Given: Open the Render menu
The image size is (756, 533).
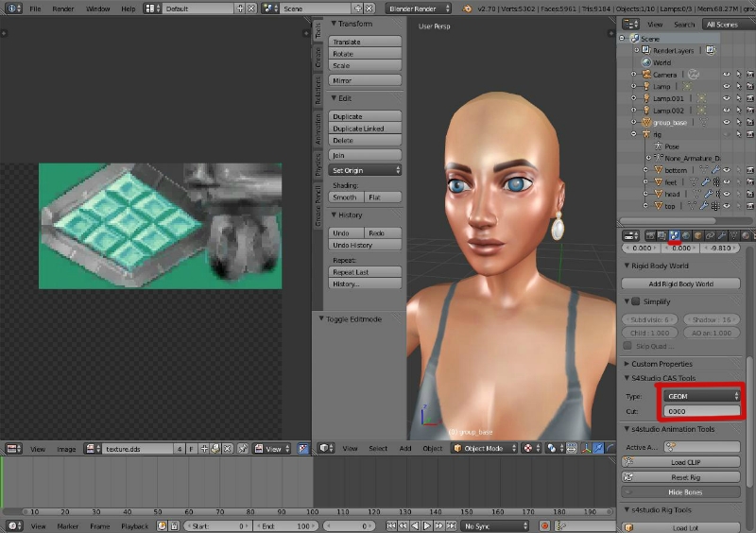Looking at the screenshot, I should [63, 9].
